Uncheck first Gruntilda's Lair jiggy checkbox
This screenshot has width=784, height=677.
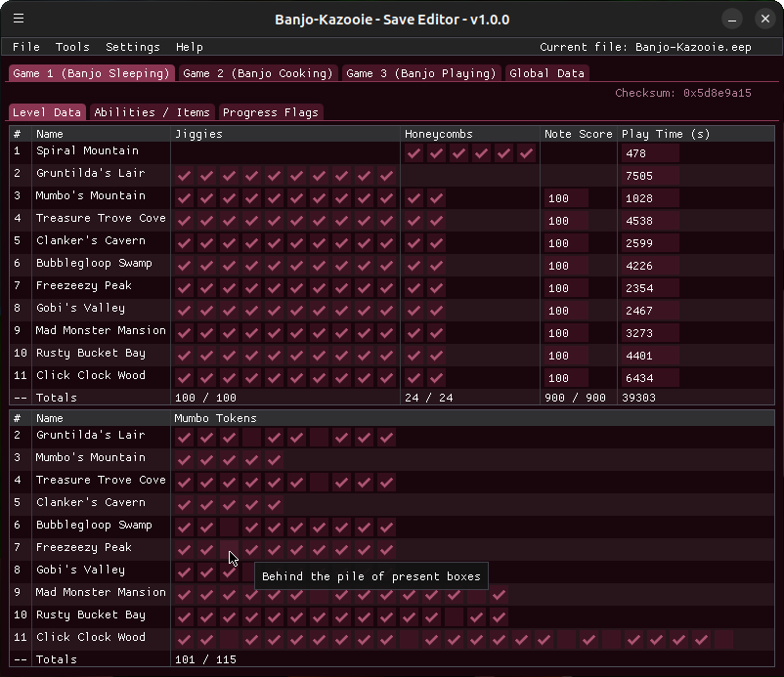pos(185,176)
